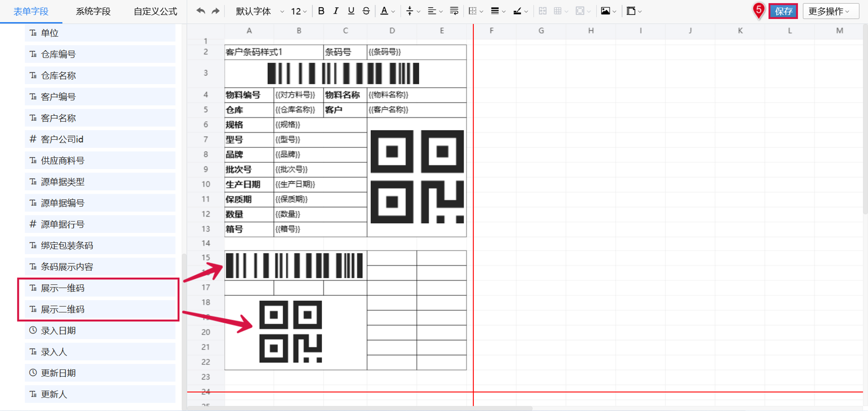Click the font color A icon
868x411 pixels.
point(384,11)
